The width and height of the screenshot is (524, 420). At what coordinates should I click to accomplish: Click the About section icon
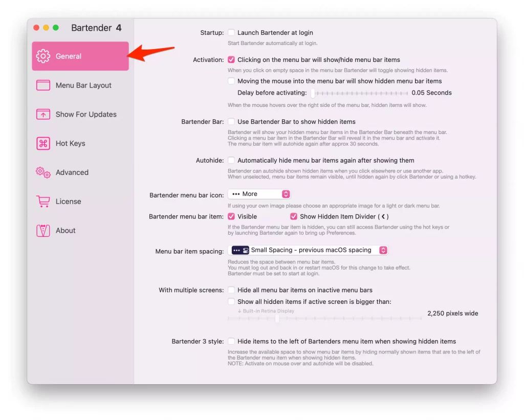(43, 230)
